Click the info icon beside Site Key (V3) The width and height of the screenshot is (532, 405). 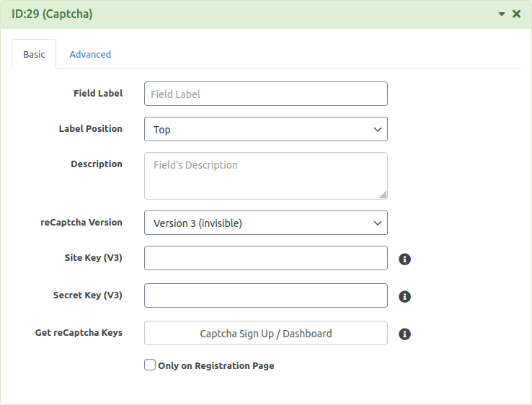(404, 259)
